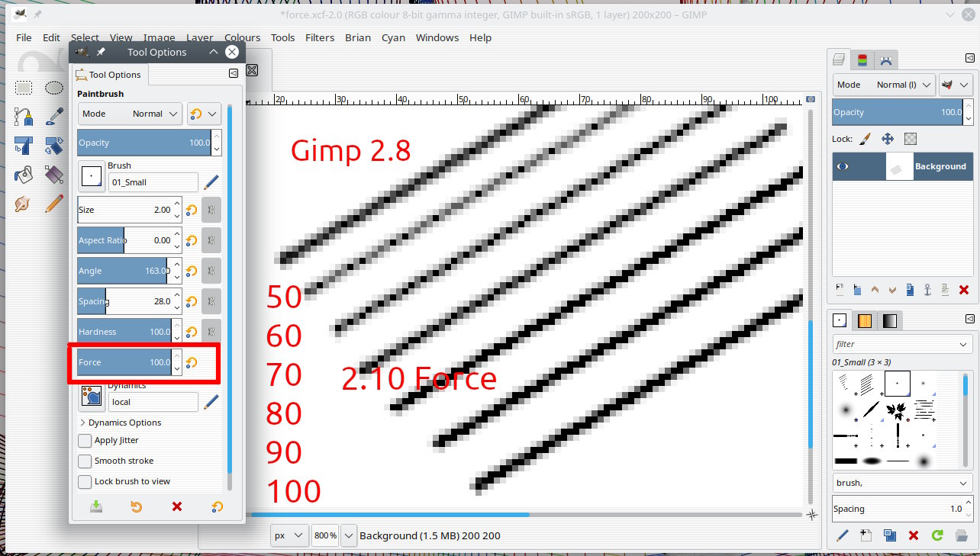Enable the Apply Jitter checkbox
The width and height of the screenshot is (980, 556).
(x=85, y=441)
